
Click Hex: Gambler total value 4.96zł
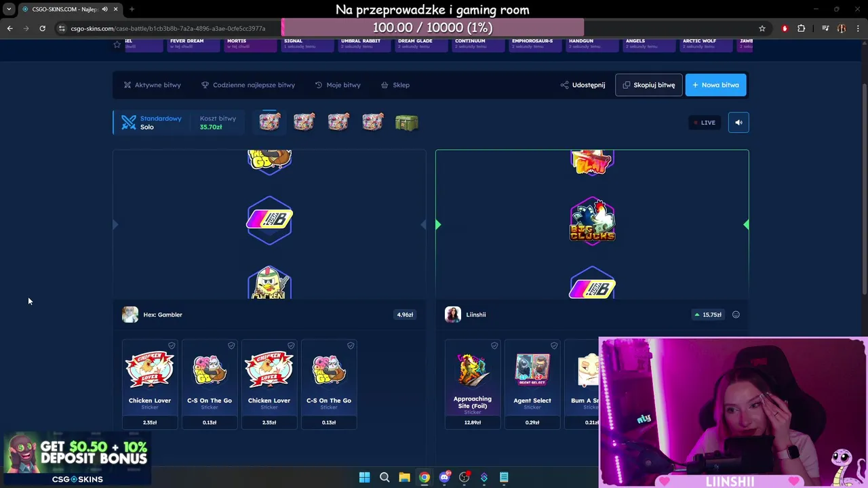coord(405,314)
